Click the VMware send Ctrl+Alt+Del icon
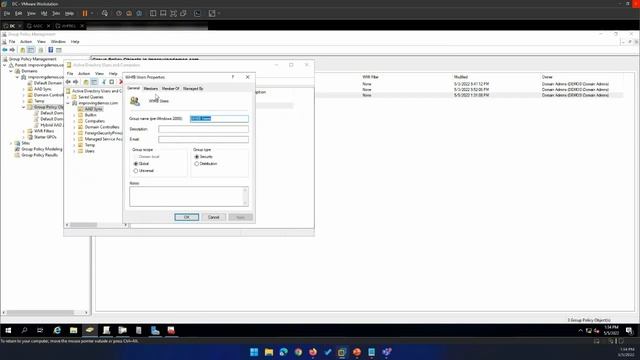 105,13
